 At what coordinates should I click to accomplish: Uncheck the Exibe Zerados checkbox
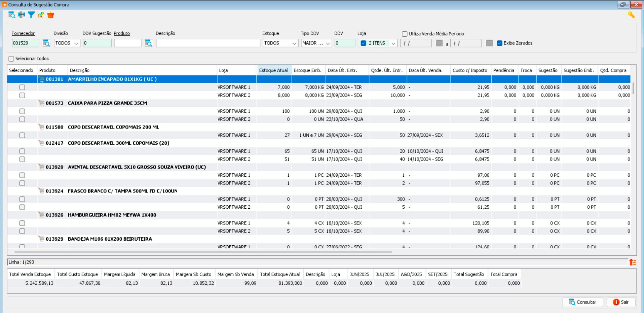tap(499, 43)
